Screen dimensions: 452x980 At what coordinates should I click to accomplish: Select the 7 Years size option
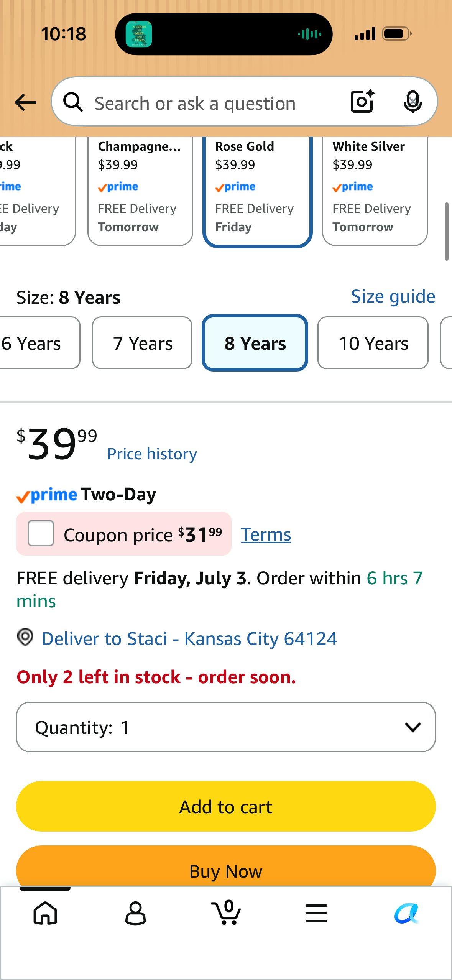click(142, 343)
